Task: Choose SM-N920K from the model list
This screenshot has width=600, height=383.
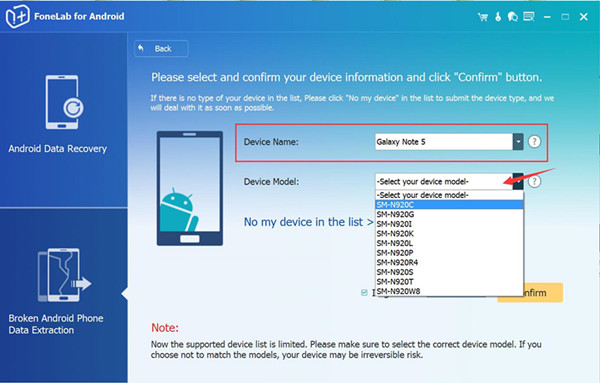Action: click(449, 233)
